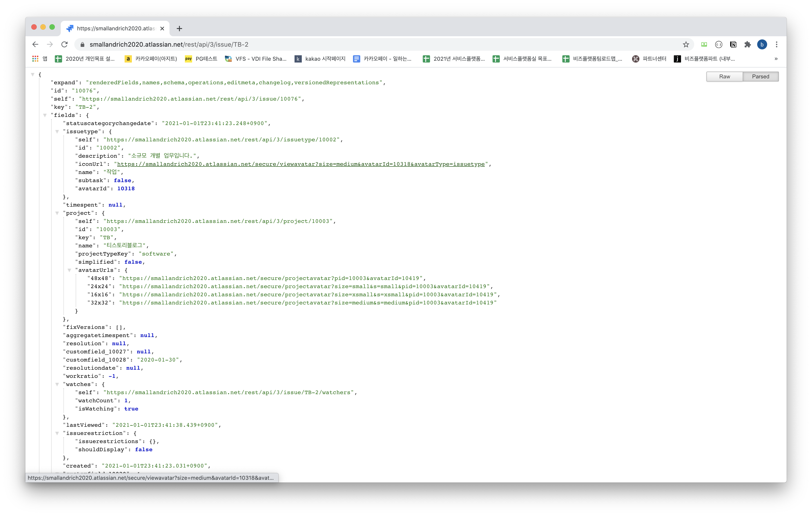Collapse the "watches" JSON node
The width and height of the screenshot is (812, 516).
point(57,384)
